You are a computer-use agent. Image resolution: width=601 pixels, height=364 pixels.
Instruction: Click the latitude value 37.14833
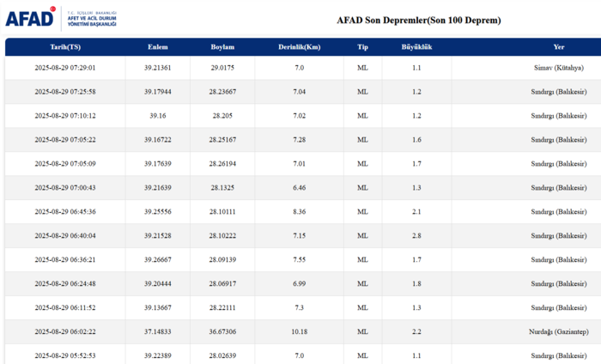tap(158, 331)
